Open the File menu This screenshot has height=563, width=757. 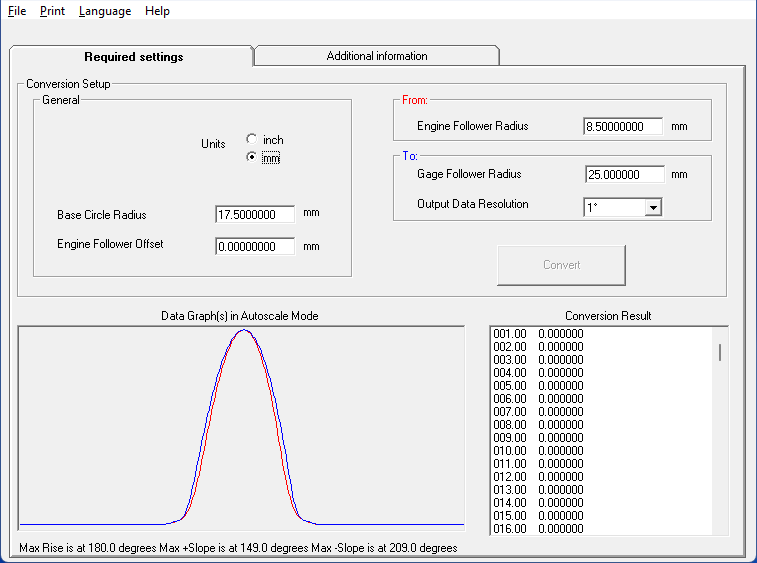tap(16, 11)
